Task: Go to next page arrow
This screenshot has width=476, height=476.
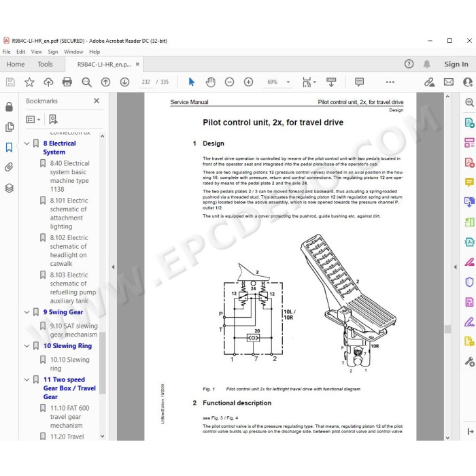Action: click(124, 82)
